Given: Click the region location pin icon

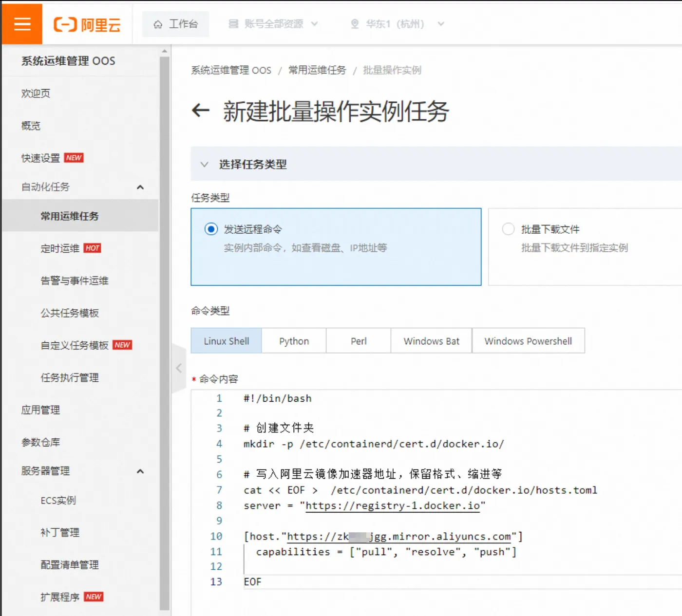Looking at the screenshot, I should (x=355, y=24).
